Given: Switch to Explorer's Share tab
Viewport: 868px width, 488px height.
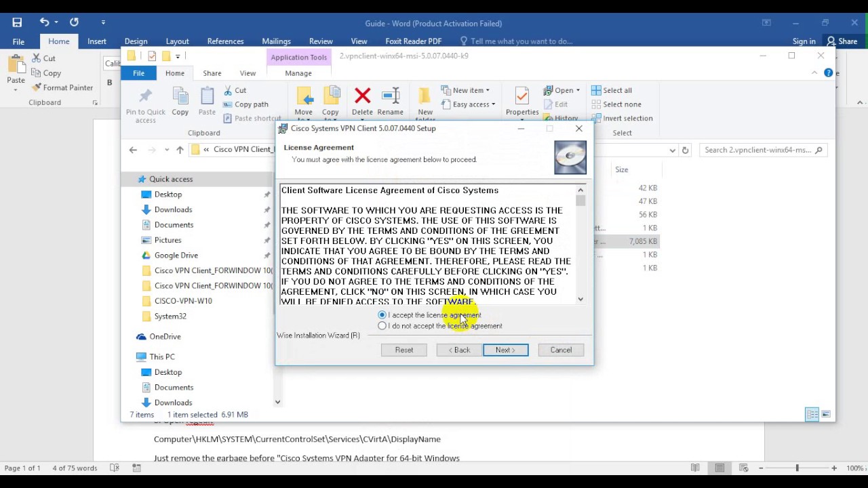Looking at the screenshot, I should (212, 73).
